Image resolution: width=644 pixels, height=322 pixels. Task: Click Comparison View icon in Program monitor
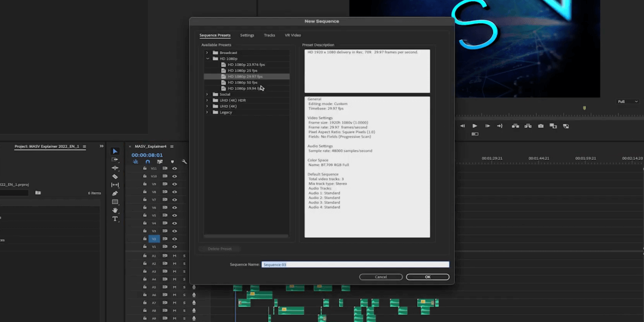(553, 126)
